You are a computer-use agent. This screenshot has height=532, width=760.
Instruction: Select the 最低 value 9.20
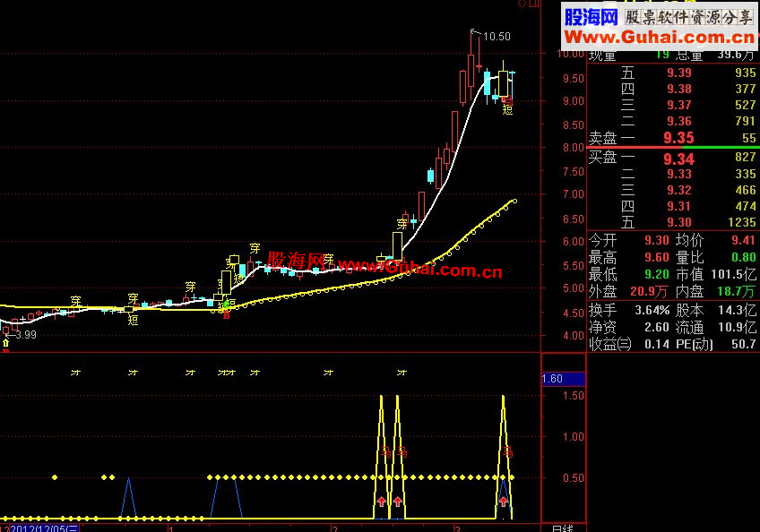tap(657, 274)
